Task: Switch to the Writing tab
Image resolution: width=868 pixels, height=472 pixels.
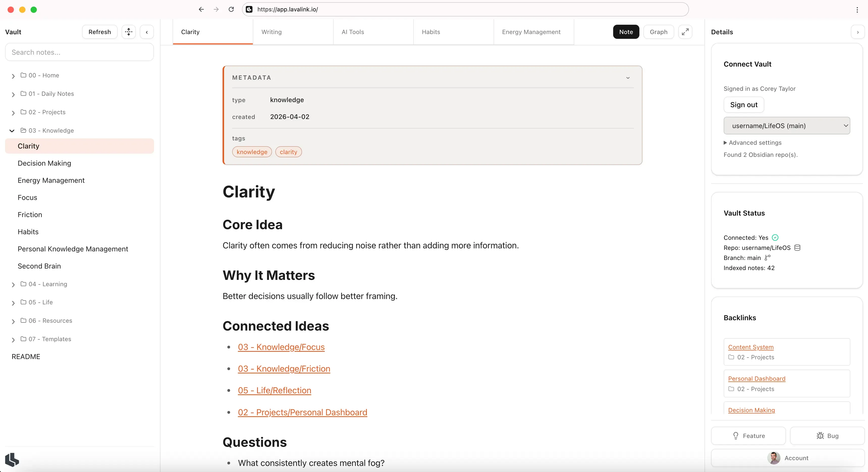Action: pos(271,32)
